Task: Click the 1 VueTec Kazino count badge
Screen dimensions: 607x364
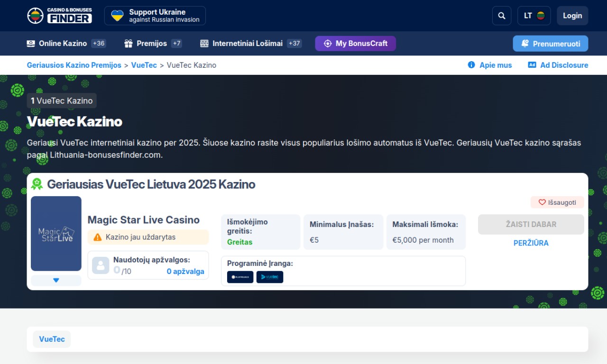Action: tap(62, 101)
